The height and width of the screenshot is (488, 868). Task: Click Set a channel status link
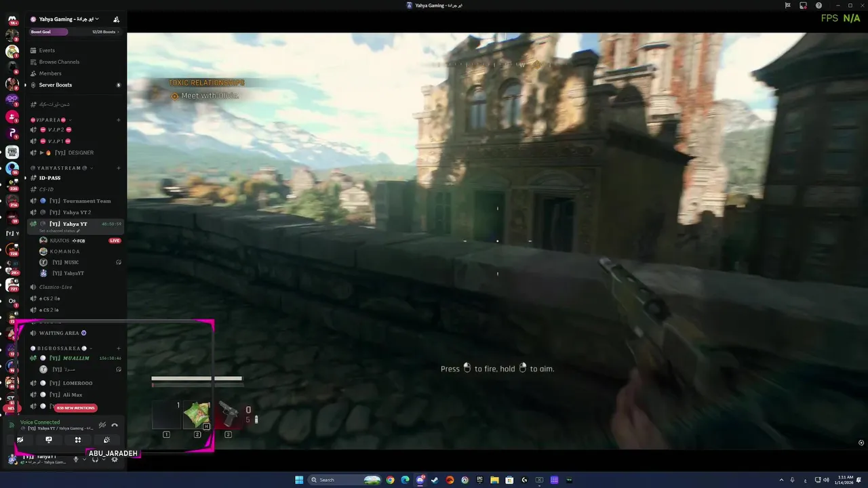(x=60, y=231)
